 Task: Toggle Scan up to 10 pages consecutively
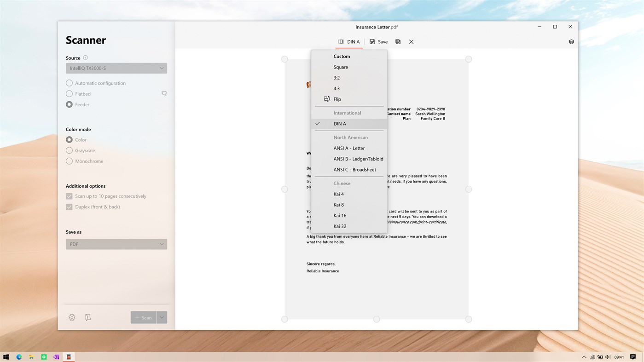(x=69, y=196)
